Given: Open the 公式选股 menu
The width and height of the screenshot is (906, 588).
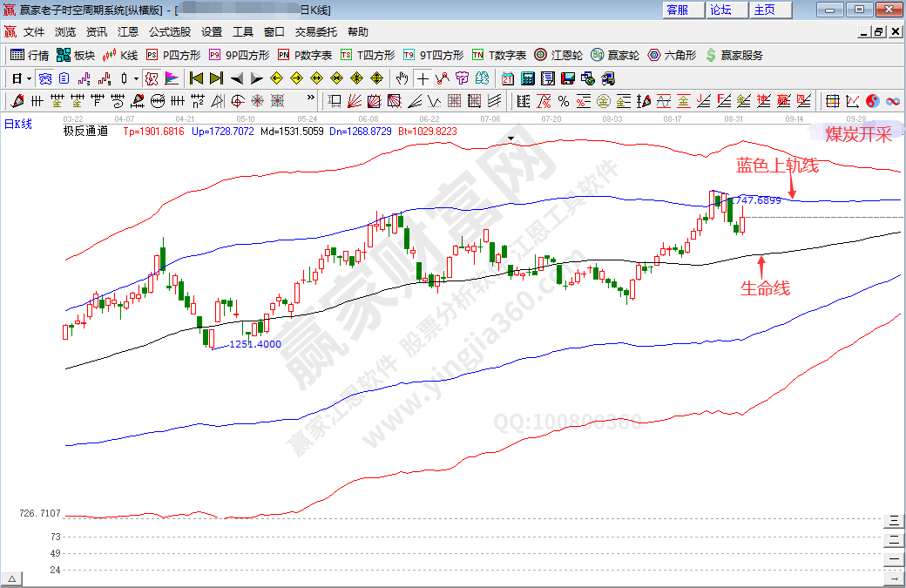Looking at the screenshot, I should click(x=169, y=31).
